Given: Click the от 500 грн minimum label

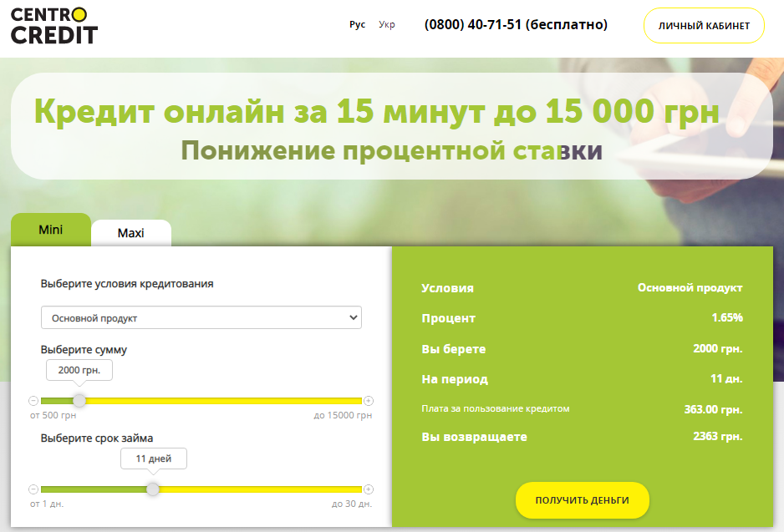Looking at the screenshot, I should pos(53,415).
